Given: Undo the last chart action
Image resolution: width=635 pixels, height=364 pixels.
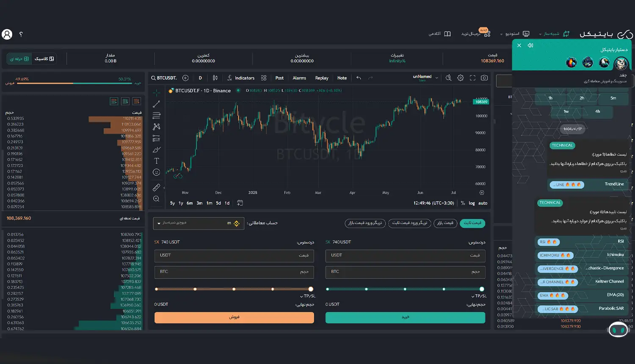Looking at the screenshot, I should pyautogui.click(x=359, y=78).
